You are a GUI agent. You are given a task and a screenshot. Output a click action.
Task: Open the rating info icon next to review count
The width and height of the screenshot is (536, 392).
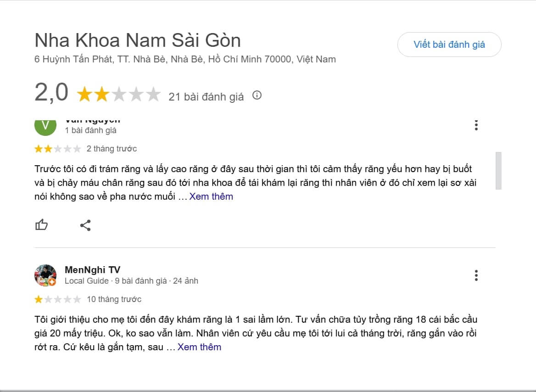click(257, 95)
